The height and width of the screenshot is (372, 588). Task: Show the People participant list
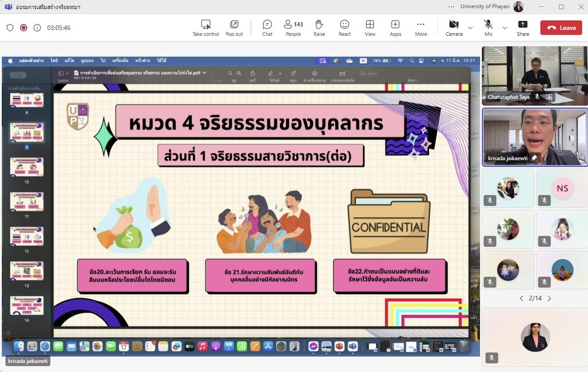pos(293,28)
